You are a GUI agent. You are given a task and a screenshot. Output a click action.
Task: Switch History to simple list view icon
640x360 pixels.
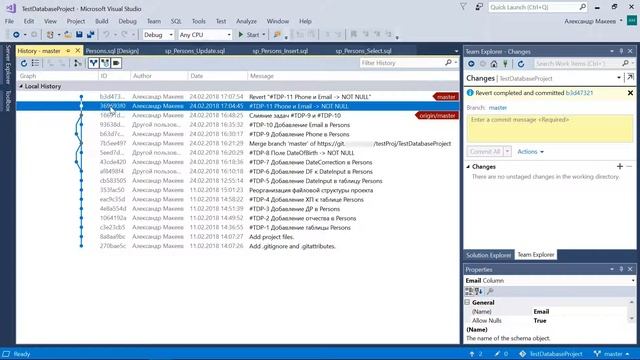(36, 63)
